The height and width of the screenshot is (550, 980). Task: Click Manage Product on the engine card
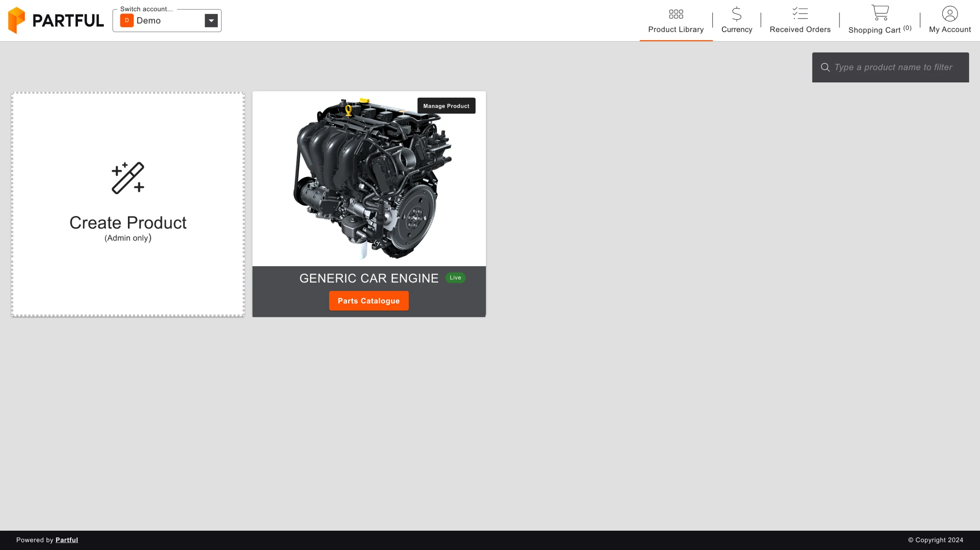click(x=446, y=106)
